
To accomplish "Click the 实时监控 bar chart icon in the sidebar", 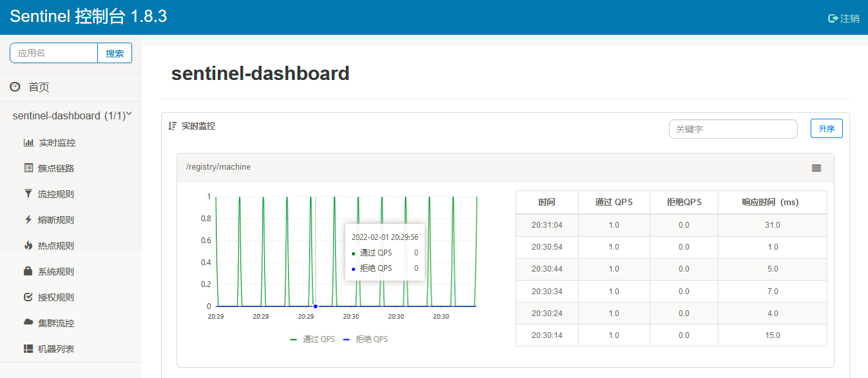I will tap(28, 143).
